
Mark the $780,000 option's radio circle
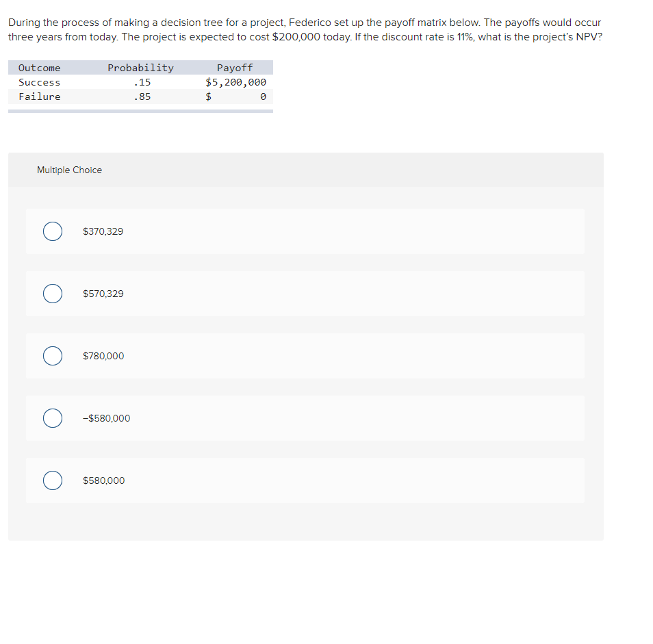pyautogui.click(x=53, y=356)
